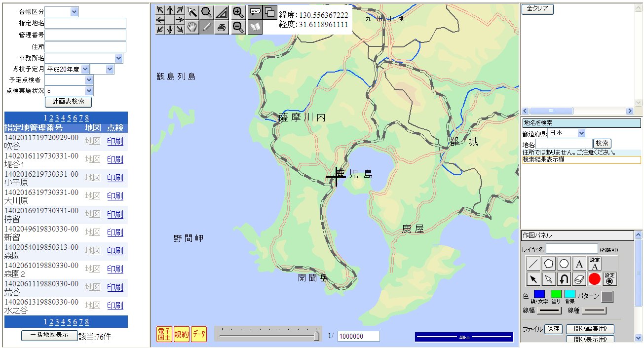Image resolution: width=644 pixels, height=349 pixels.
Task: Select the circle drawing tool
Action: click(x=564, y=264)
